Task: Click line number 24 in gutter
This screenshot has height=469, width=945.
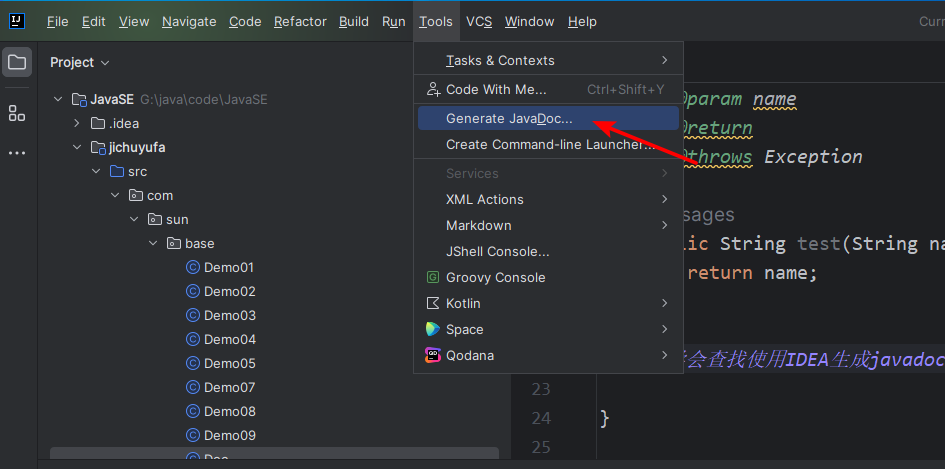Action: pyautogui.click(x=541, y=418)
